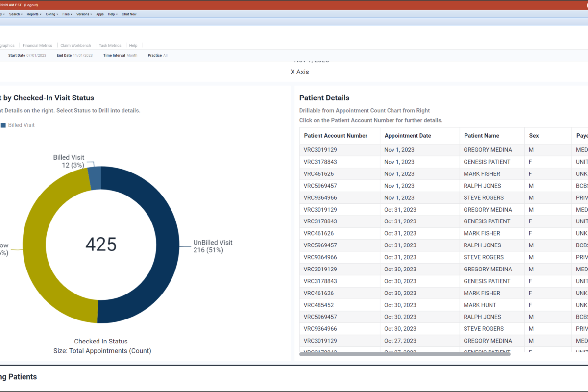Select the End Date filter field

[x=82, y=56]
